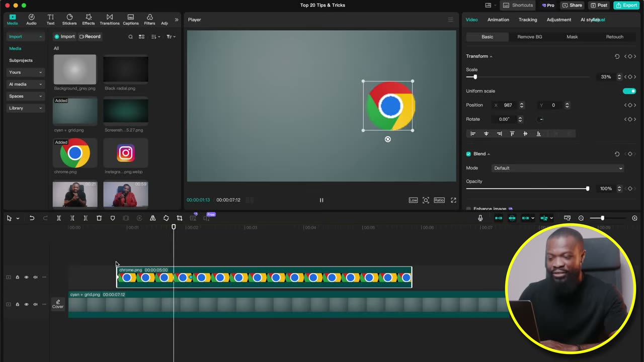Switch to Adjustment tab
This screenshot has width=644, height=362.
pyautogui.click(x=559, y=20)
